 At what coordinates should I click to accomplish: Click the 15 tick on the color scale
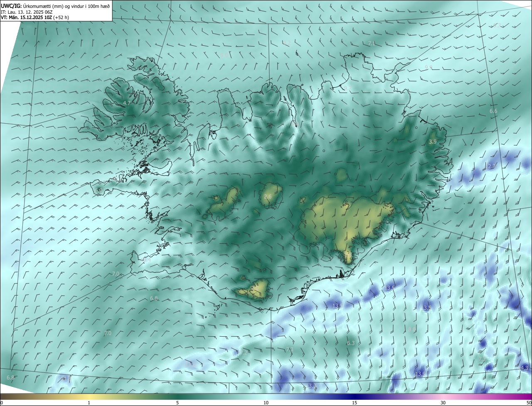(x=355, y=403)
